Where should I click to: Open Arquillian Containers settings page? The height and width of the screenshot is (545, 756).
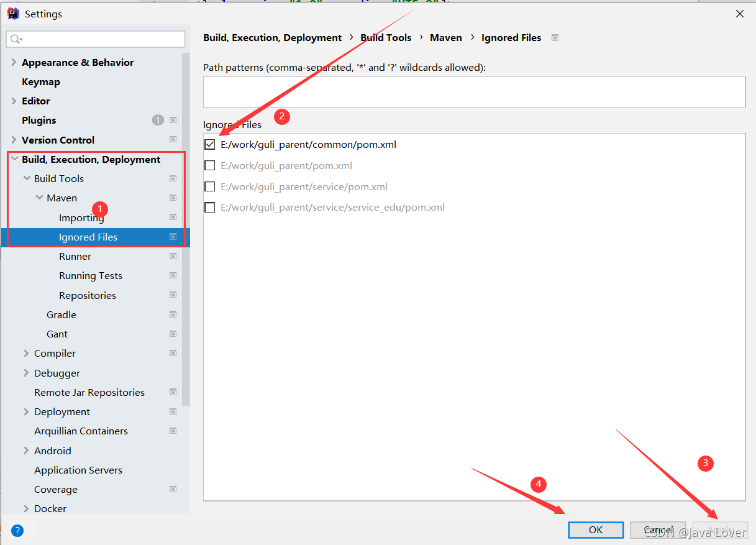tap(81, 431)
